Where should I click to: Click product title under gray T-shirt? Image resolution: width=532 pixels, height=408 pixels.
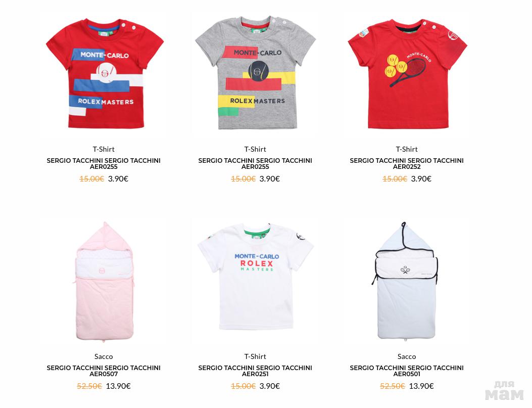[255, 164]
